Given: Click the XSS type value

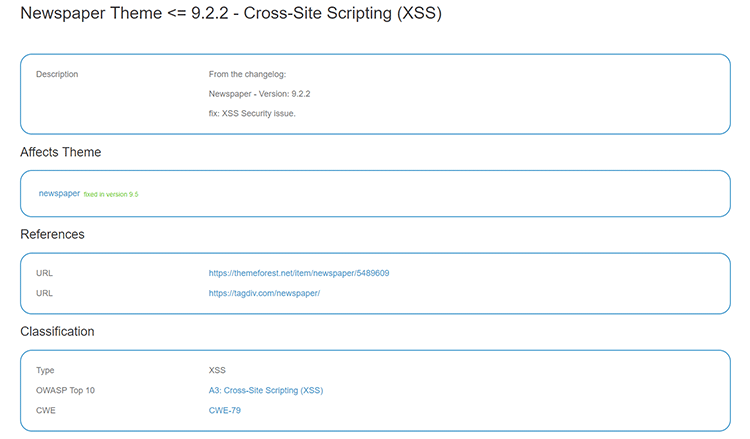Looking at the screenshot, I should (x=217, y=370).
